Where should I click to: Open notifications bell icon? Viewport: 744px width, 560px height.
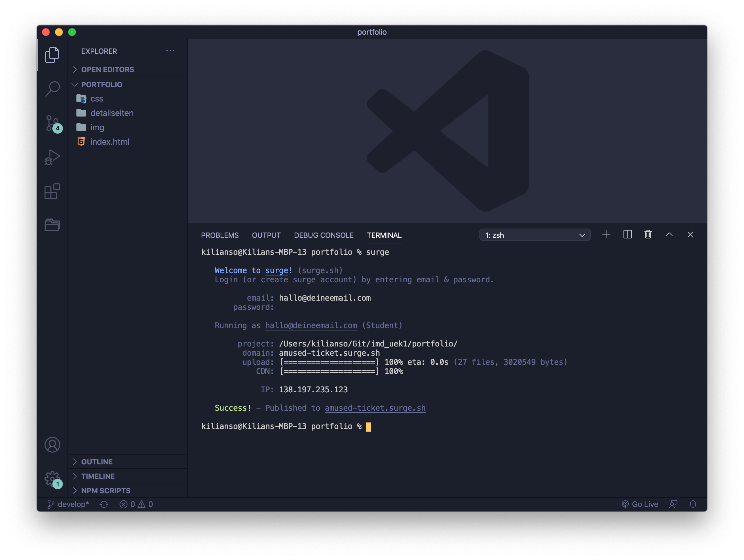coord(693,504)
